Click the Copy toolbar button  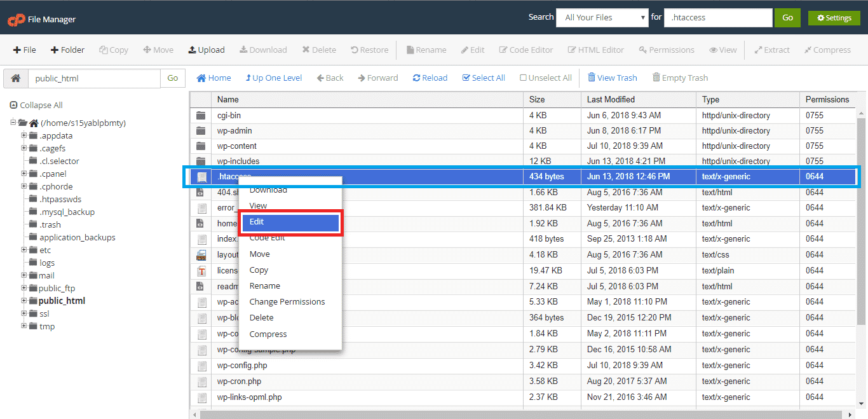click(x=114, y=50)
